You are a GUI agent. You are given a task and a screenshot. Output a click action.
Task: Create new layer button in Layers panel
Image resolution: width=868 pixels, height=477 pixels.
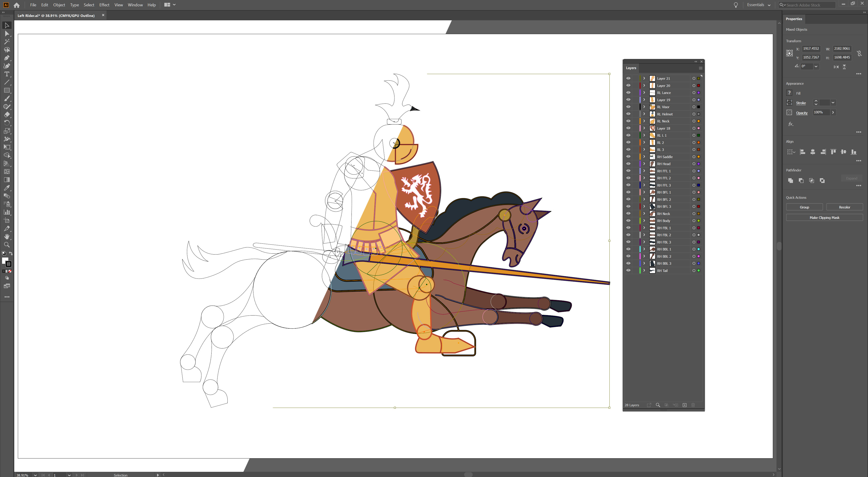pyautogui.click(x=684, y=405)
